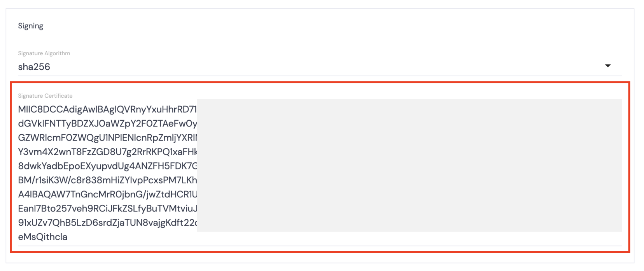This screenshot has width=644, height=271.
Task: Click the Signature Certificate label
Action: click(45, 95)
